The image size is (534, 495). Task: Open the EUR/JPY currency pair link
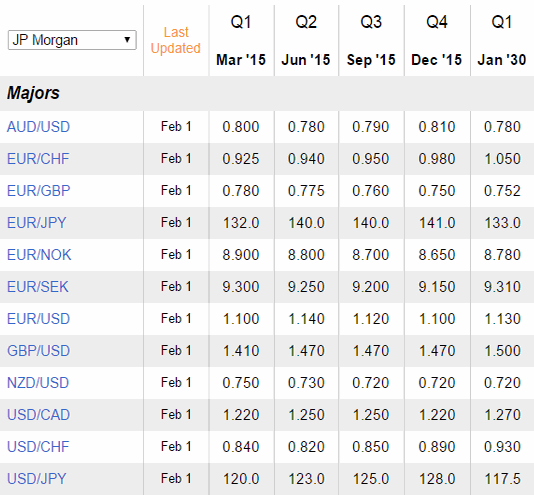click(x=36, y=223)
